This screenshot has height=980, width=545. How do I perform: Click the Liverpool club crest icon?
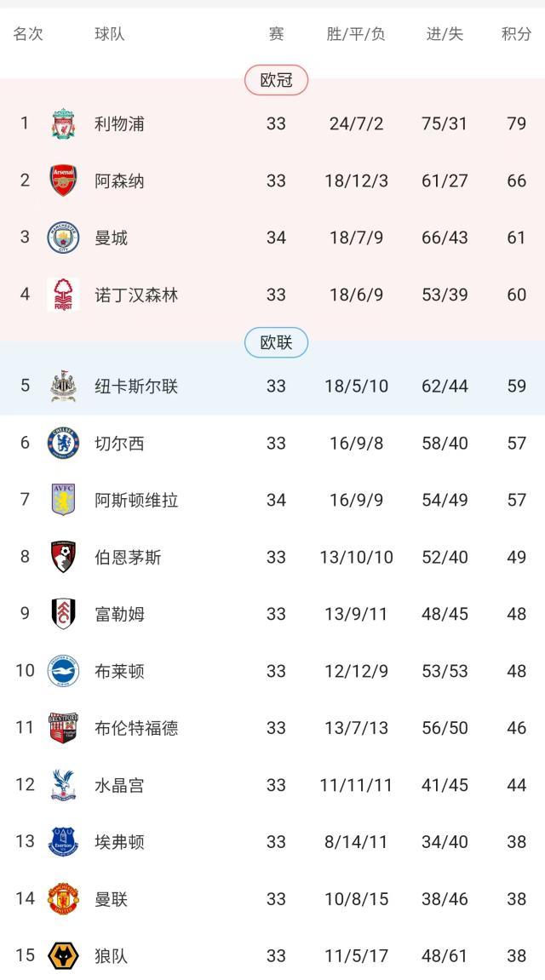pyautogui.click(x=61, y=122)
